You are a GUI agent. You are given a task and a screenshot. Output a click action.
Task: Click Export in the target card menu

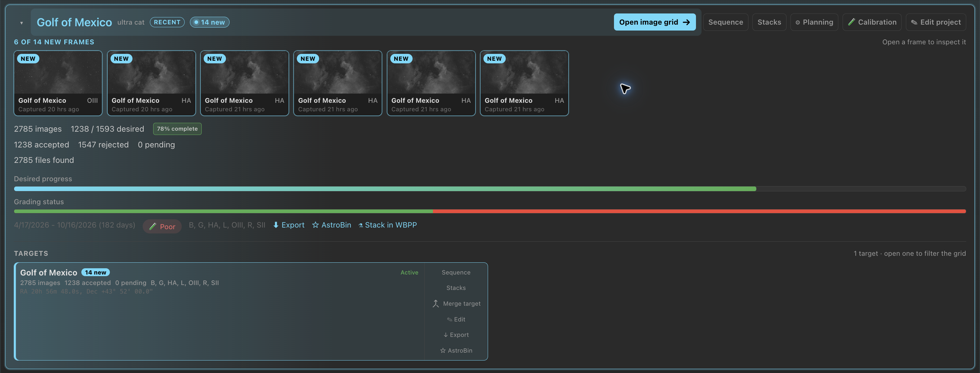pyautogui.click(x=456, y=335)
